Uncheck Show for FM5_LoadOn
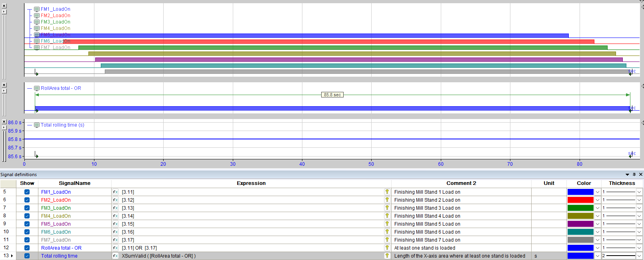Viewport: 644px width, 260px height. point(27,224)
